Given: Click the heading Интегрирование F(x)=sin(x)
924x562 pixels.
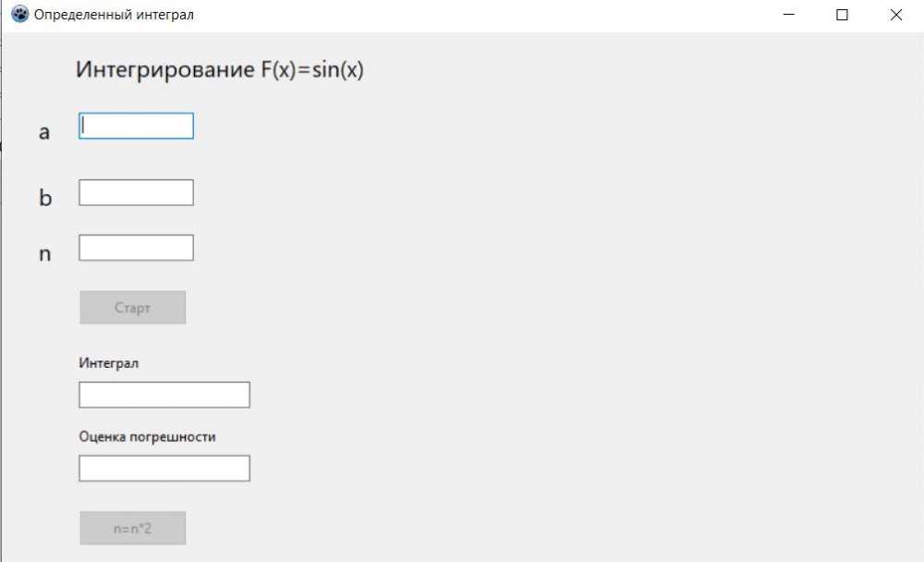Looking at the screenshot, I should pyautogui.click(x=220, y=70).
